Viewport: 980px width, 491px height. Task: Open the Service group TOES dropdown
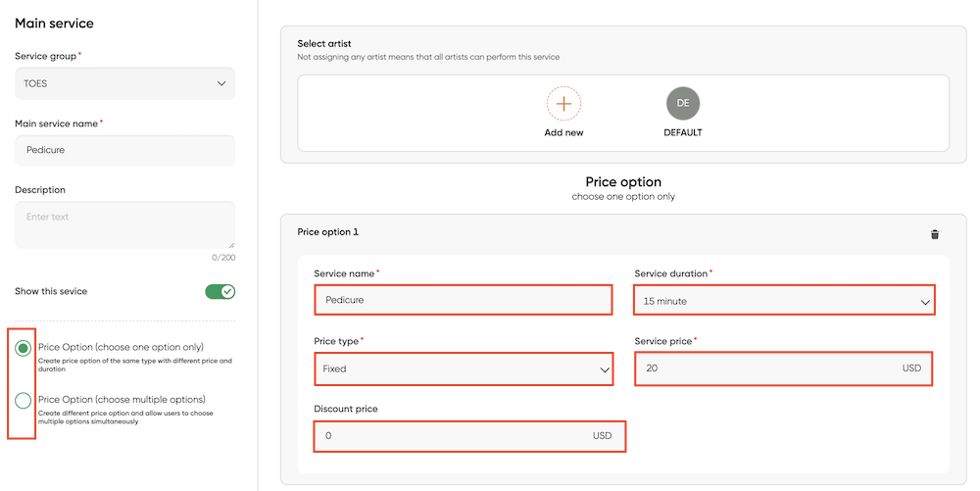tap(125, 83)
